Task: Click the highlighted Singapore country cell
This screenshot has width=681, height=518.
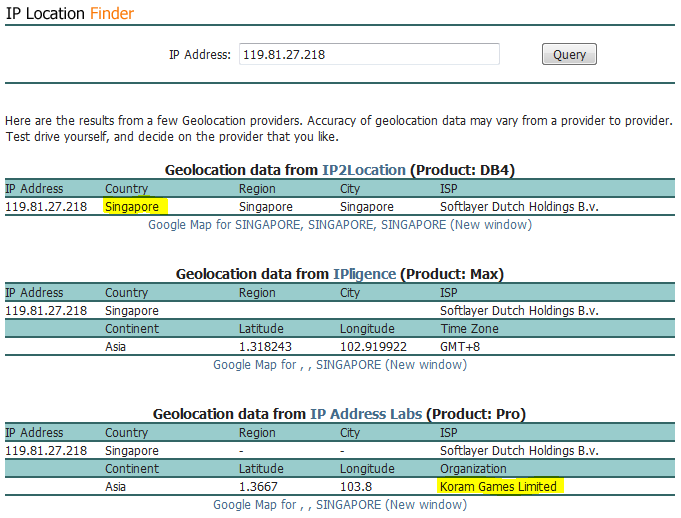Action: (132, 207)
